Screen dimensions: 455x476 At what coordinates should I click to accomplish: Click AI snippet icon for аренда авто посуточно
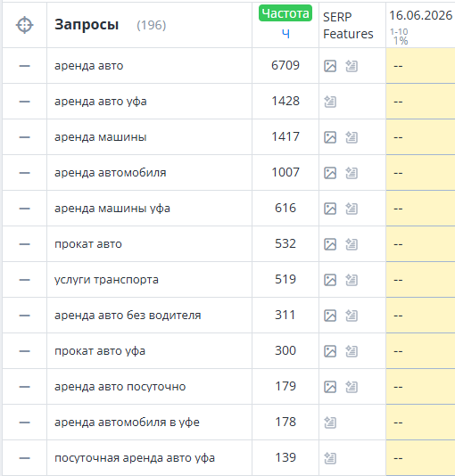tap(352, 387)
